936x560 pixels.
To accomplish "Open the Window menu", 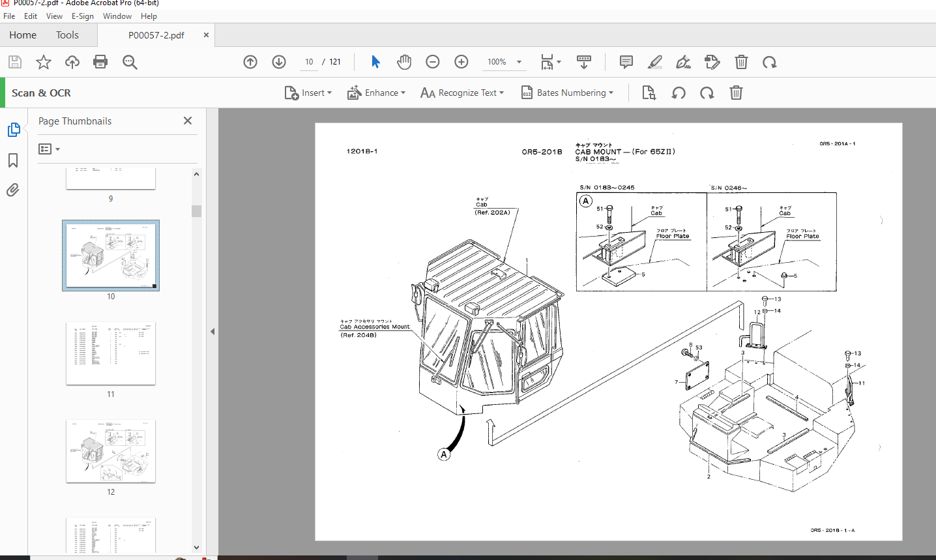I will point(117,16).
